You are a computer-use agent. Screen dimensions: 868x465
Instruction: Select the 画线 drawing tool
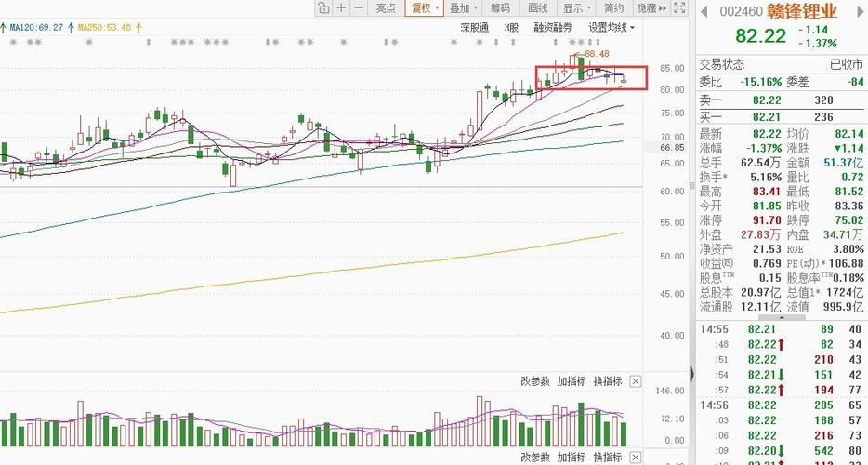click(538, 7)
